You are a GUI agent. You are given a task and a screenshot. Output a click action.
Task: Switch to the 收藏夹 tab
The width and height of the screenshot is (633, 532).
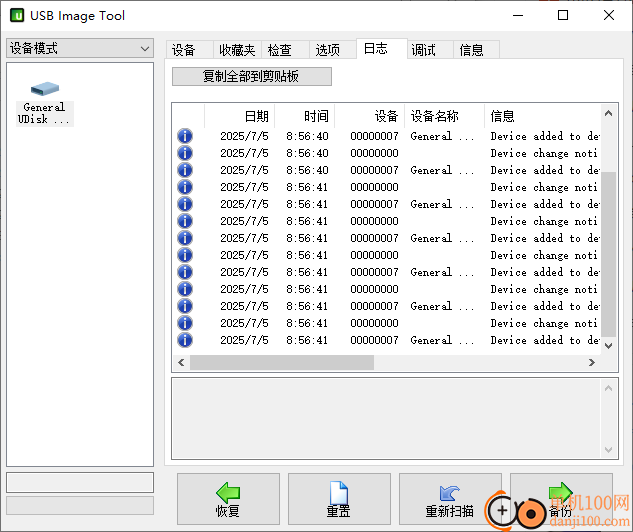point(237,50)
